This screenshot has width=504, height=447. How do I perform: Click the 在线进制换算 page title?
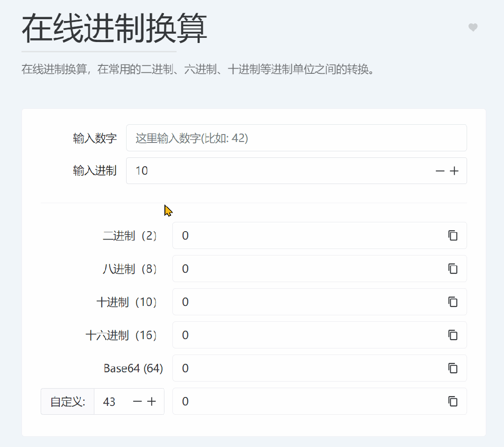pyautogui.click(x=114, y=28)
